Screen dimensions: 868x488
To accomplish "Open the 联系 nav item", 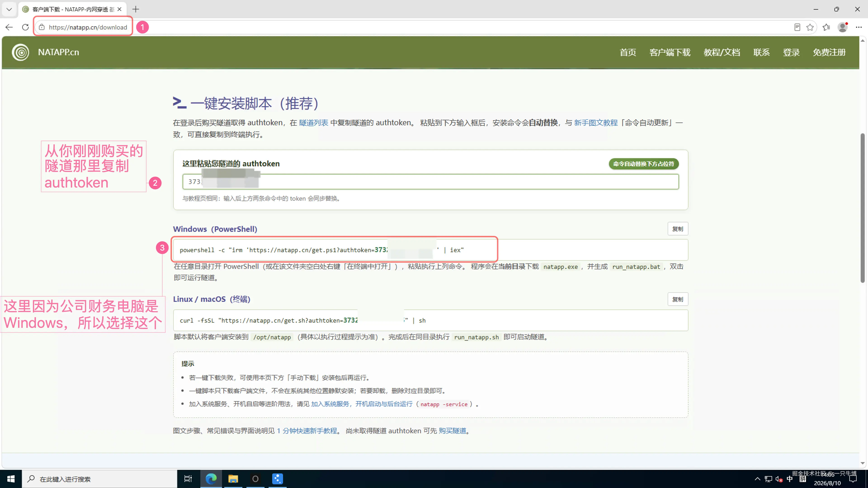I will tap(762, 52).
